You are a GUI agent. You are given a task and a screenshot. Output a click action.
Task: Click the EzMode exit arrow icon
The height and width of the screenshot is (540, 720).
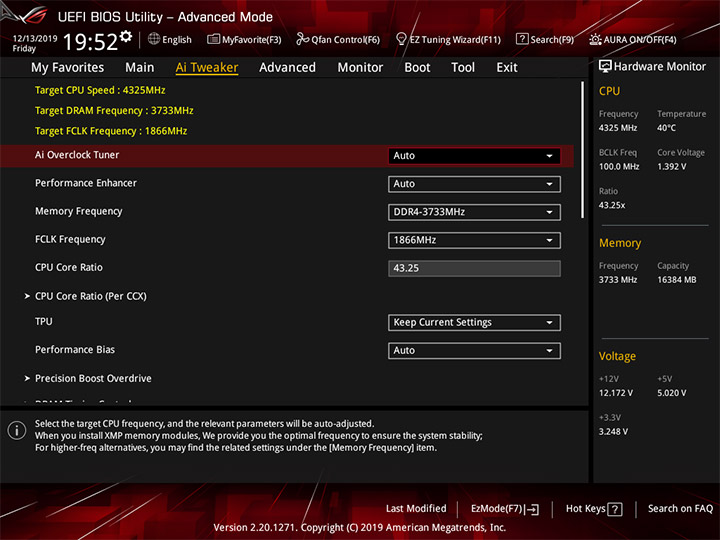coord(532,509)
